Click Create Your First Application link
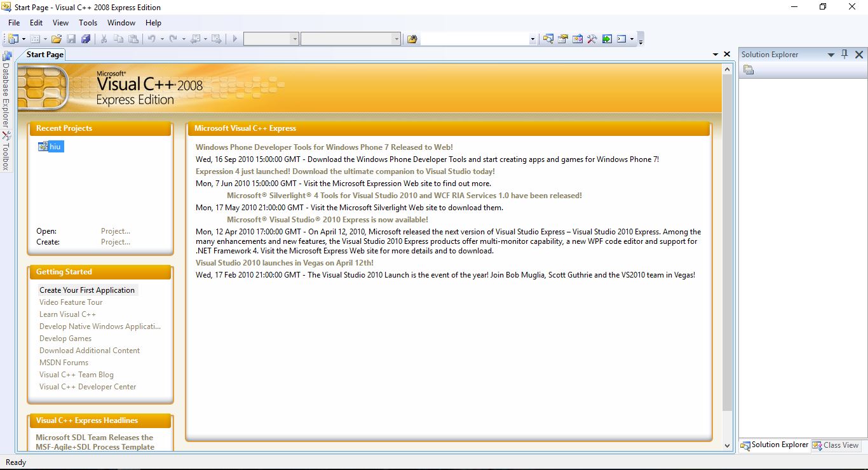The height and width of the screenshot is (470, 868). click(87, 290)
